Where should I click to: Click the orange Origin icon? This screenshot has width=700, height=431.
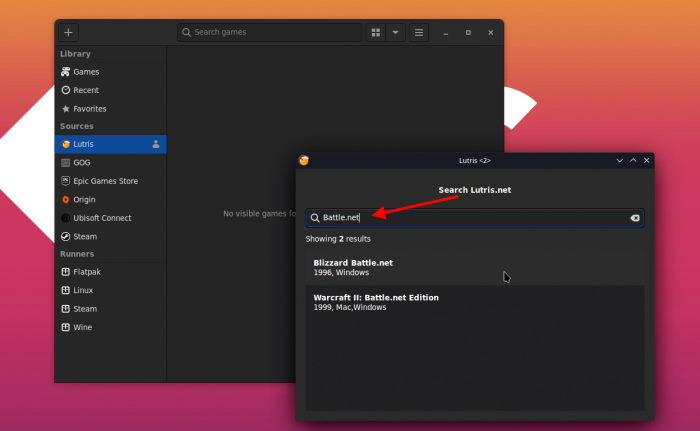[66, 200]
